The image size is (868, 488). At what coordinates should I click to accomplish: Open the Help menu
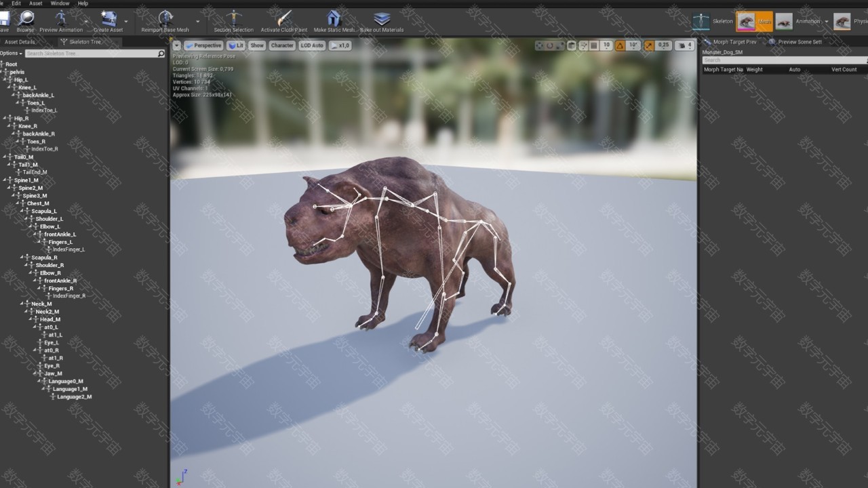[83, 3]
